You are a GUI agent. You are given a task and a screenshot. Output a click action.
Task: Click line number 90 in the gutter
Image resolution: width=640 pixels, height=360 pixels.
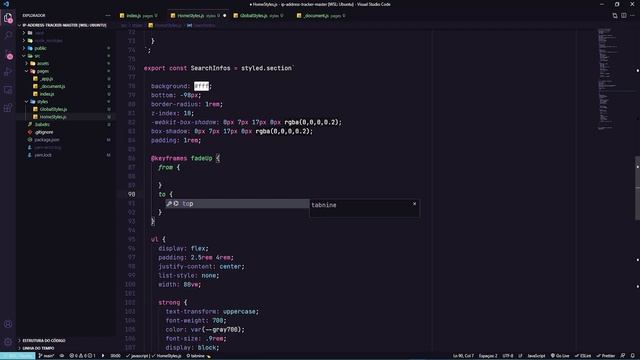point(131,194)
